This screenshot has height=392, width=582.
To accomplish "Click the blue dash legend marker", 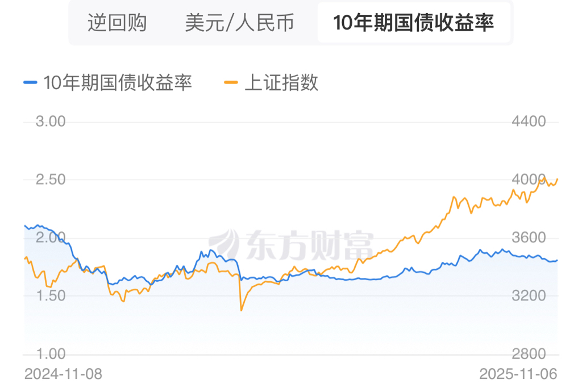I will coord(31,83).
